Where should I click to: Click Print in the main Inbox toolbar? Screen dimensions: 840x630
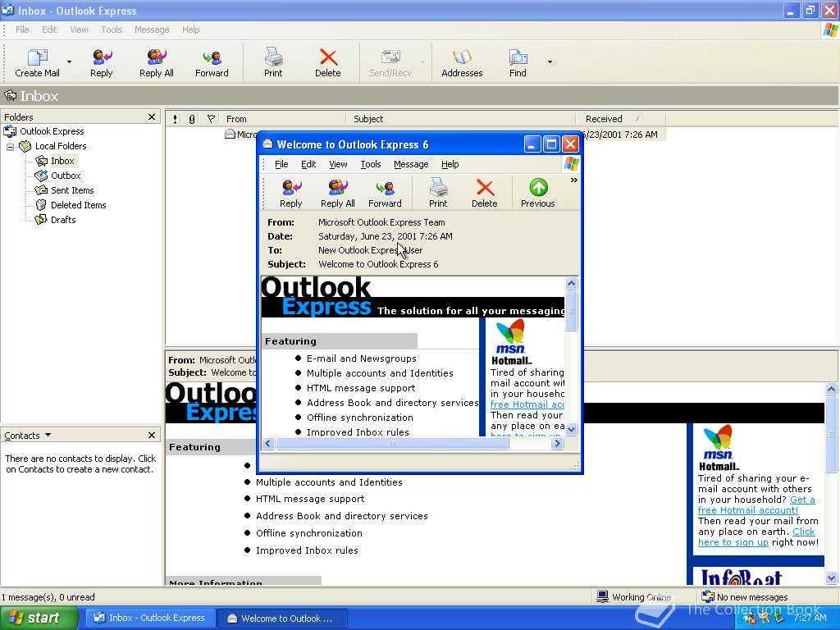pos(273,62)
